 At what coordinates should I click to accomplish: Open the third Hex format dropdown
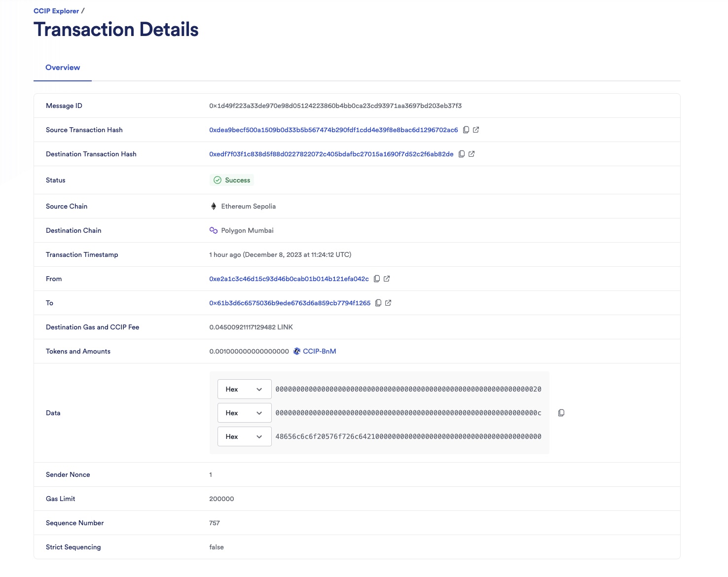click(x=244, y=436)
